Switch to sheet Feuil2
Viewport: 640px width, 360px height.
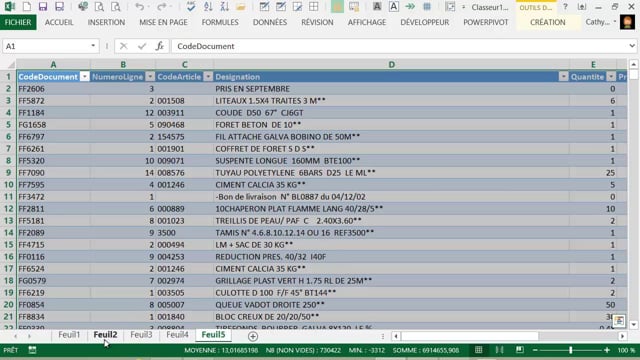pos(105,335)
